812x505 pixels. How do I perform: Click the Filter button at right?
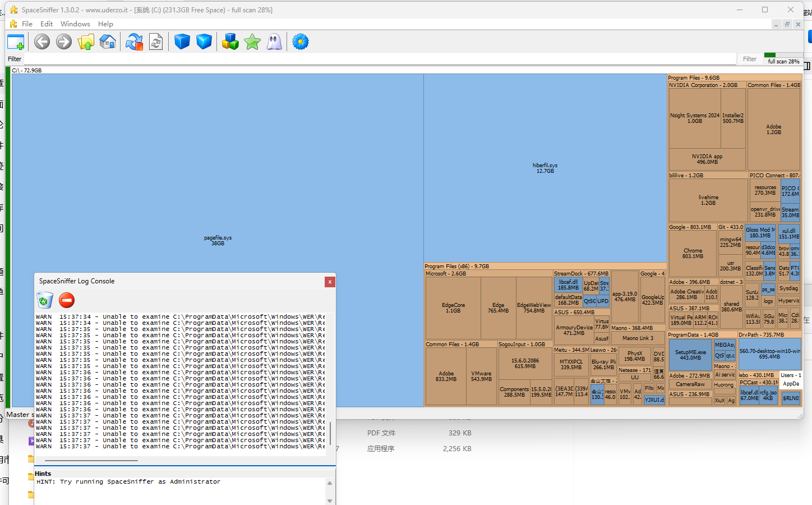click(x=750, y=59)
